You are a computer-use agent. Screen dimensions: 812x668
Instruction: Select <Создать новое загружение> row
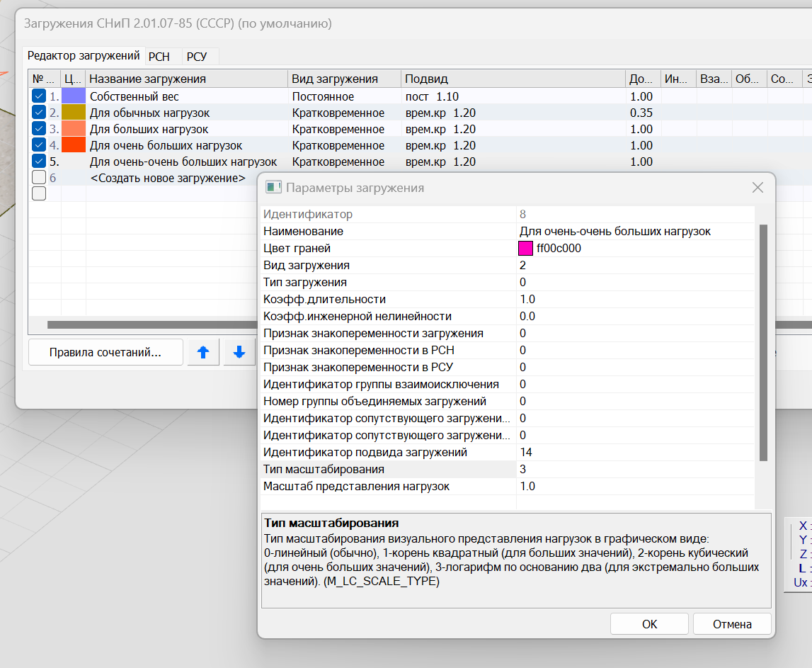pos(168,179)
